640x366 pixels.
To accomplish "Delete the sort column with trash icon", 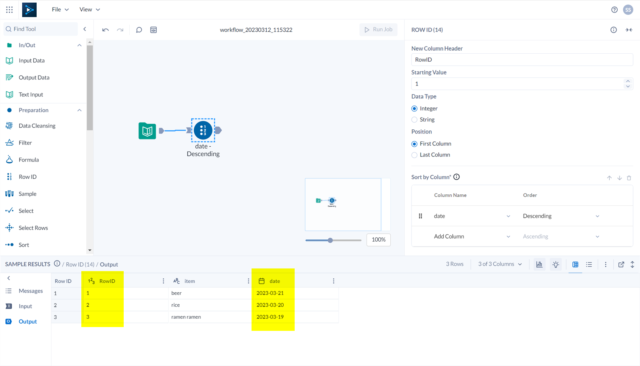I will [629, 178].
